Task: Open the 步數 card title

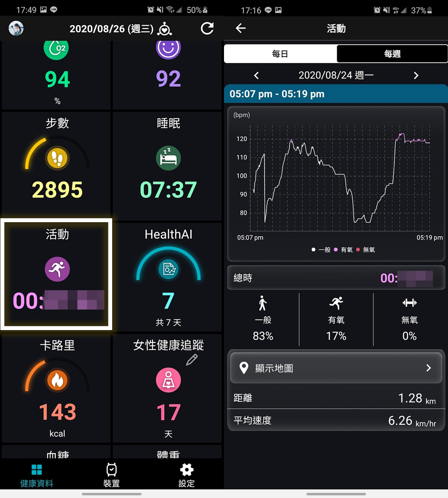Action: pos(57,123)
